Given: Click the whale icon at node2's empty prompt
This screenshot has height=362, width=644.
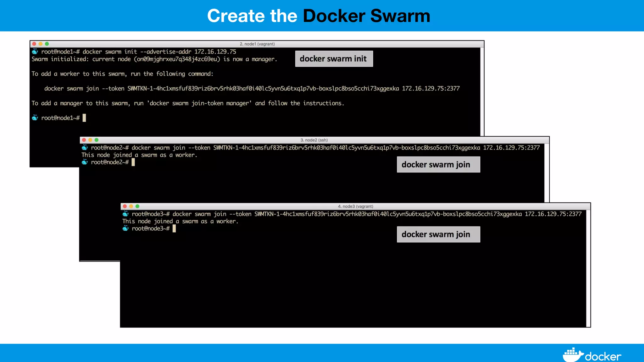Looking at the screenshot, I should click(85, 162).
